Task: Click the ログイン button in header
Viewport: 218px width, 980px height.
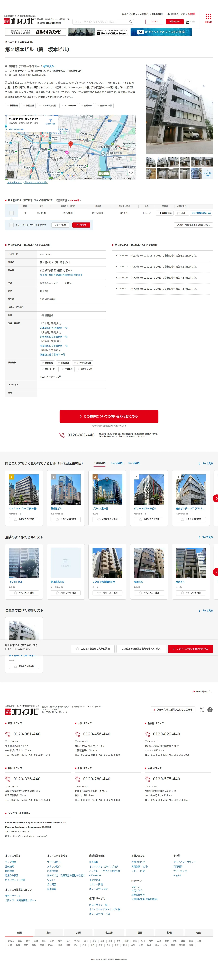Action: [x=154, y=22]
